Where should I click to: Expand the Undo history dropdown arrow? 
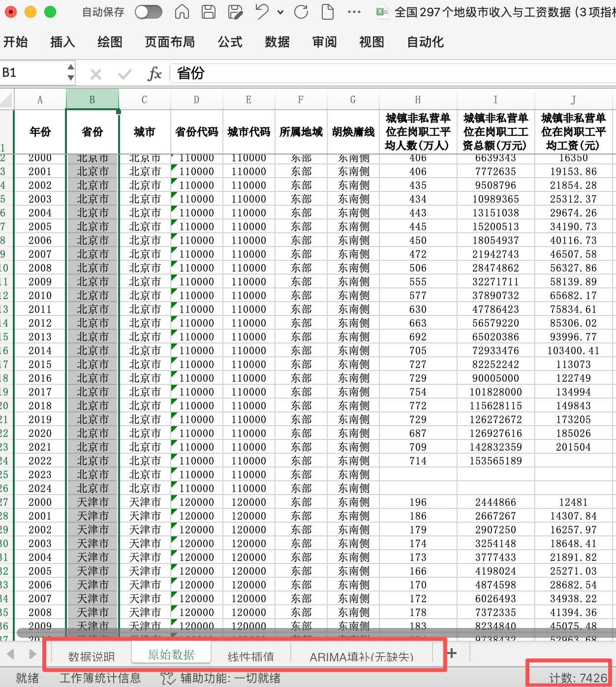click(280, 12)
